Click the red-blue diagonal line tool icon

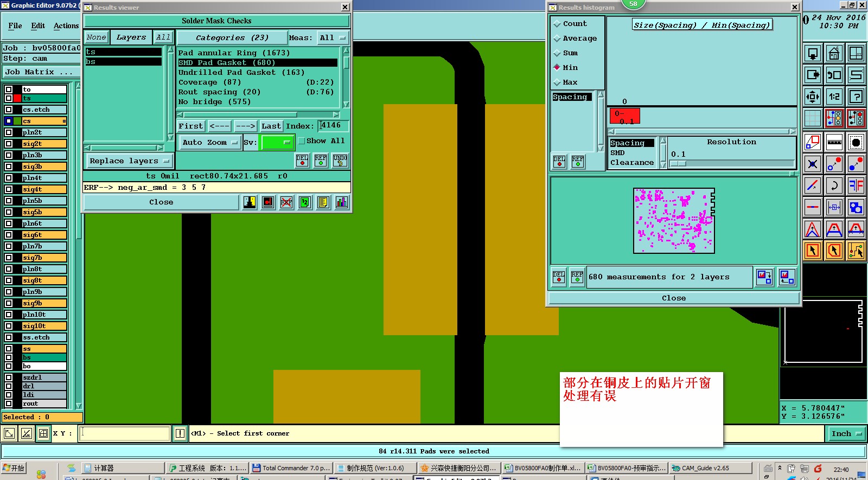click(812, 185)
